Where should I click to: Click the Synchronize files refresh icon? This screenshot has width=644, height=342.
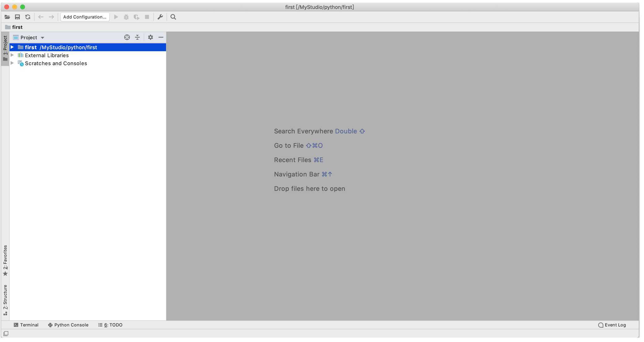[27, 17]
